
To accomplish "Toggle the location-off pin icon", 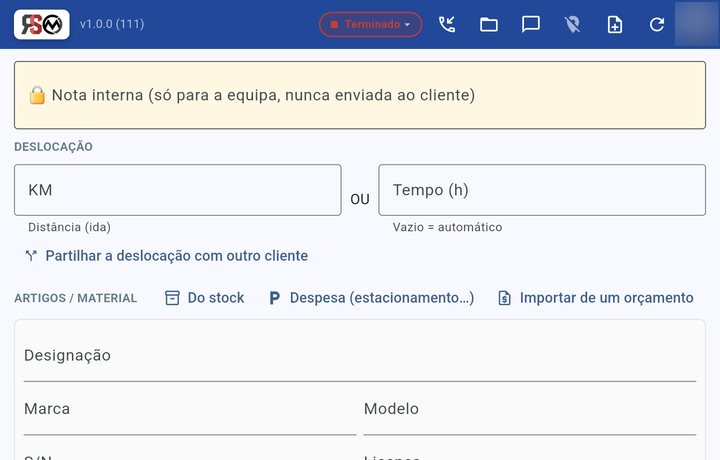I will pos(573,24).
